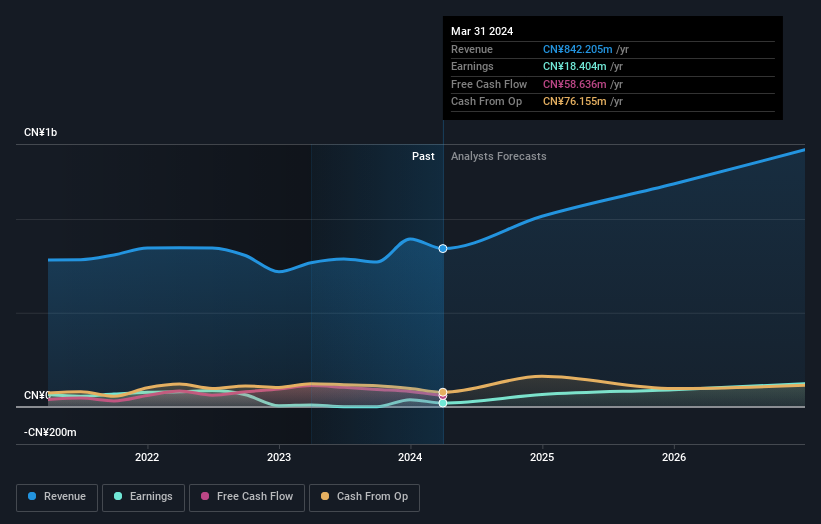Image resolution: width=821 pixels, height=524 pixels.
Task: Click the Analysts Forecasts label
Action: [498, 156]
